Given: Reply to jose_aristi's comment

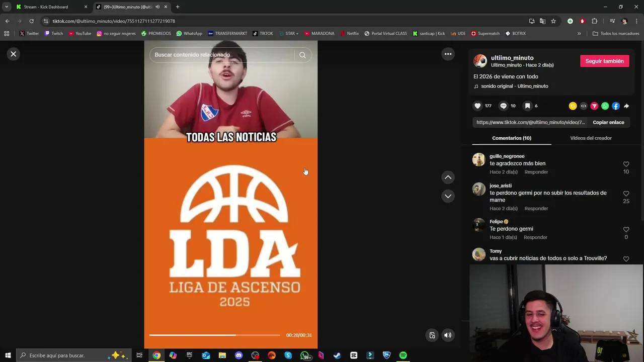Looking at the screenshot, I should tap(536, 209).
